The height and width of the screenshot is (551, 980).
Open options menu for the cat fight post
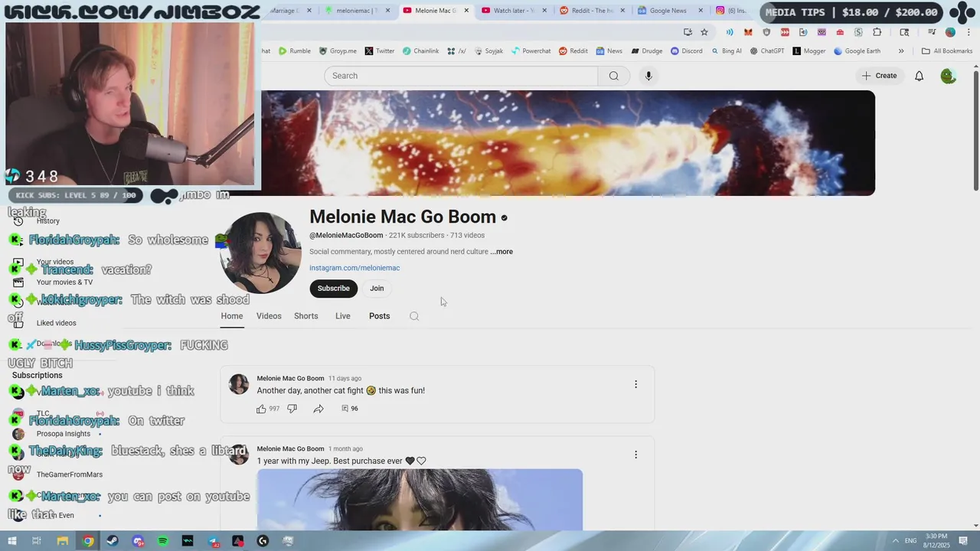click(x=635, y=384)
